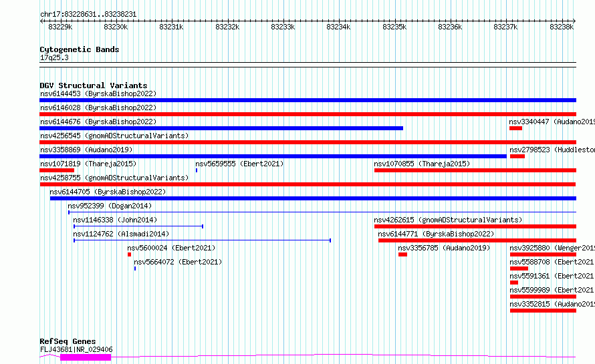The image size is (595, 364).
Task: Click the DGV Structural Variants track title
Action: (94, 85)
